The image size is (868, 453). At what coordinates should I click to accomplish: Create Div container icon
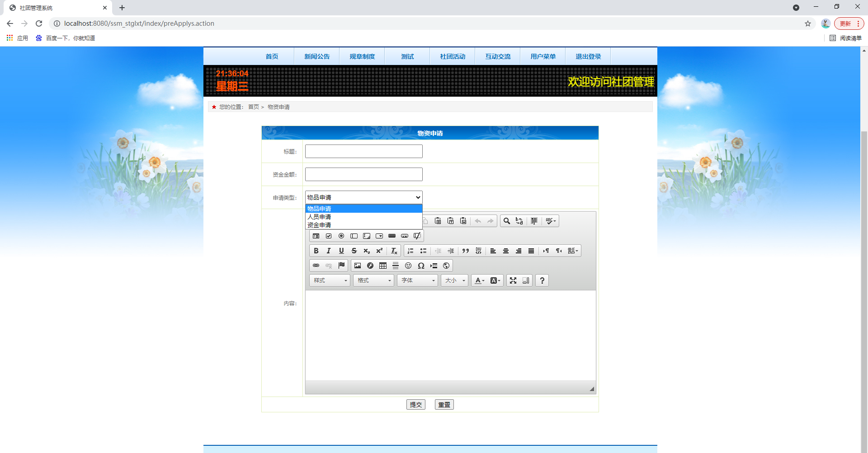tap(478, 251)
